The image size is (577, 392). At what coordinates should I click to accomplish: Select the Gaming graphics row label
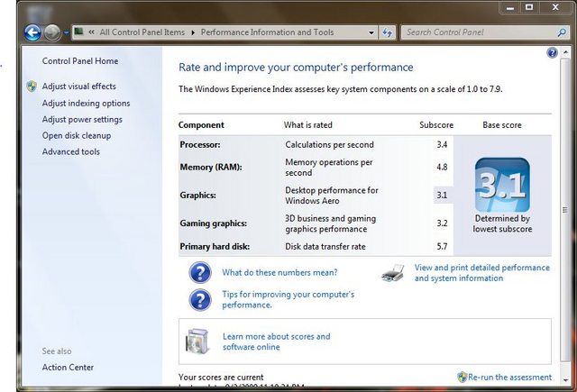point(214,223)
